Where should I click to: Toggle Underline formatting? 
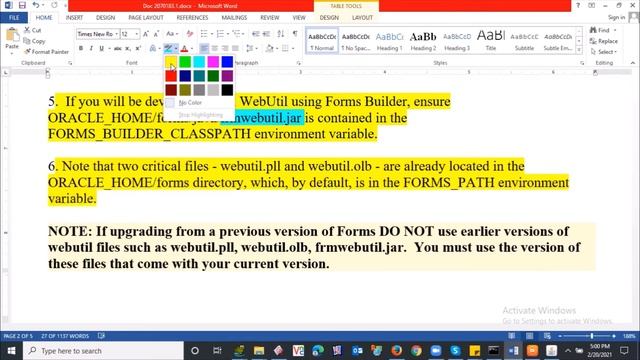pyautogui.click(x=101, y=49)
